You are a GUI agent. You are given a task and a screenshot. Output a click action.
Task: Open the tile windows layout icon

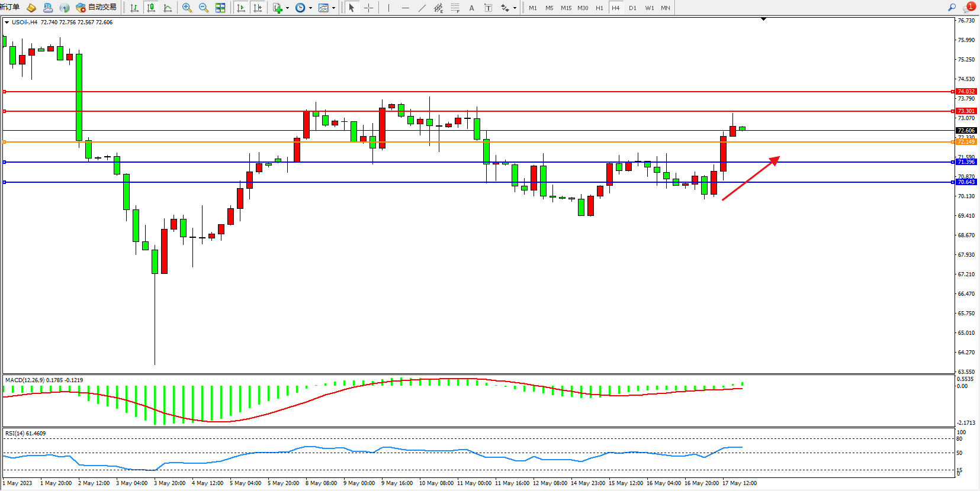click(220, 8)
